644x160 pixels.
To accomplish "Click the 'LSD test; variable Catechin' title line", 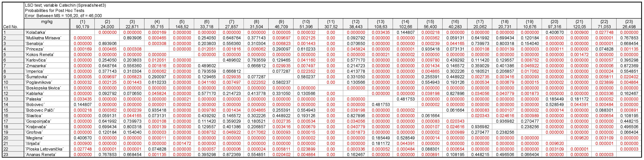I will coord(65,5).
